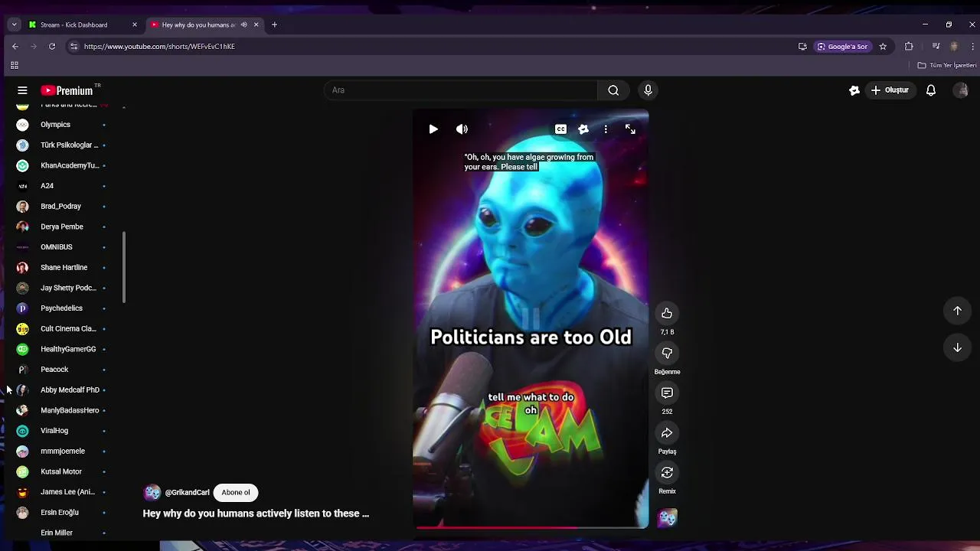Open the @GrikandCarl channel link
Image resolution: width=980 pixels, height=551 pixels.
click(x=187, y=493)
